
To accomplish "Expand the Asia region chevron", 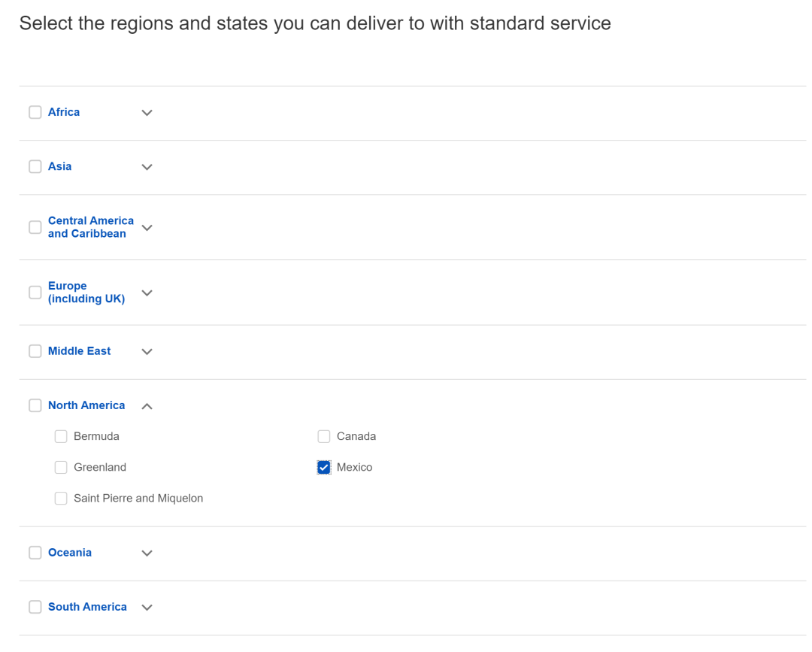I will [x=147, y=167].
